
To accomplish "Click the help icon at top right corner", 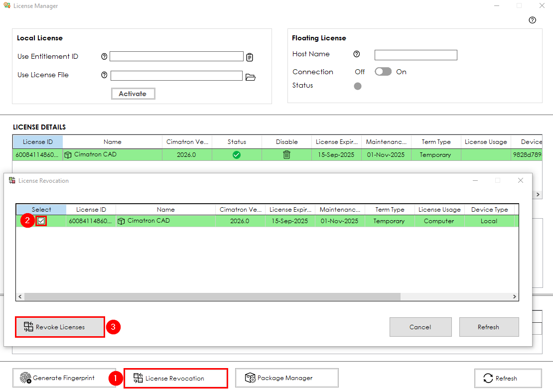I will pyautogui.click(x=532, y=20).
